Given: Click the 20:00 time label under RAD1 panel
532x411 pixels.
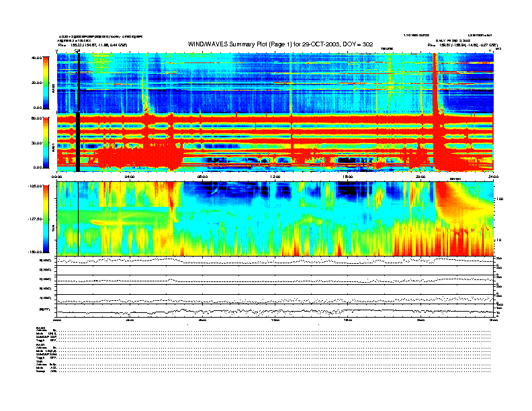Looking at the screenshot, I should 420,177.
